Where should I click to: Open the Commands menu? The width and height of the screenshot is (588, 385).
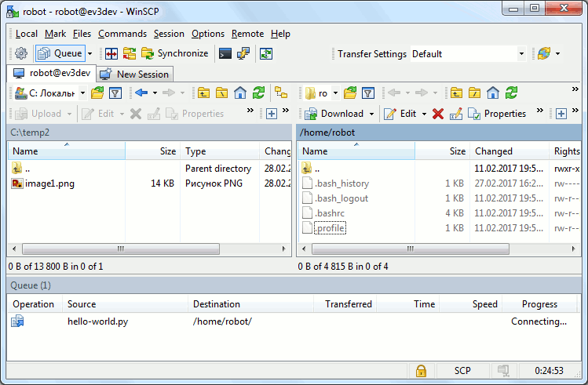coord(122,34)
